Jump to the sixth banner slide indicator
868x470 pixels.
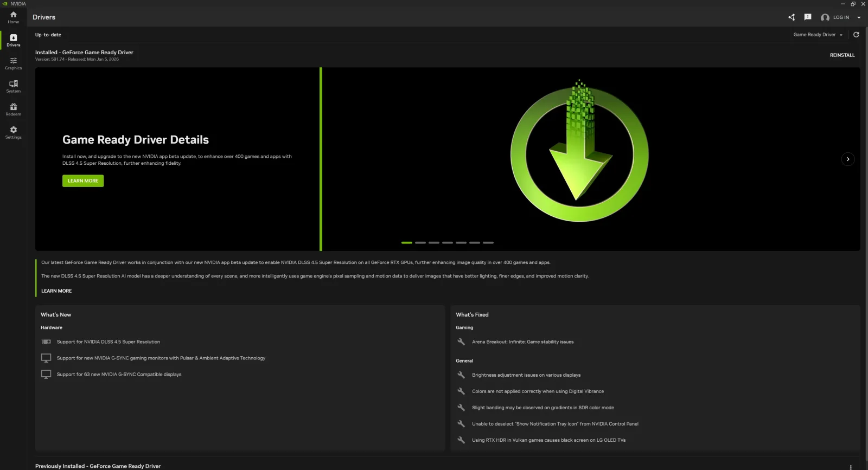(475, 243)
